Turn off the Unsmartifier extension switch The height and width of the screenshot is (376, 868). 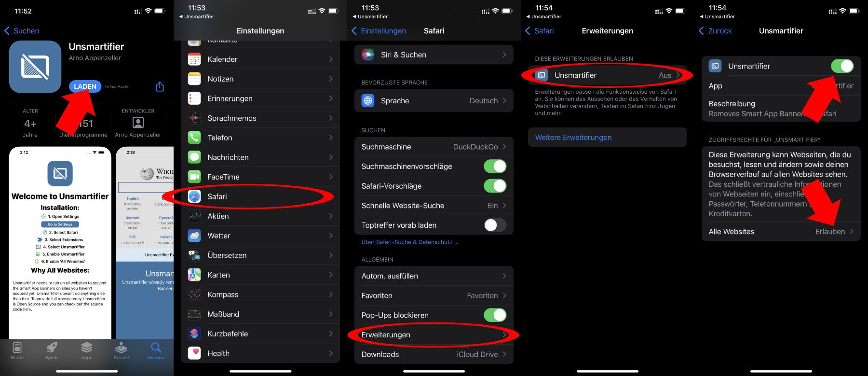[x=842, y=66]
